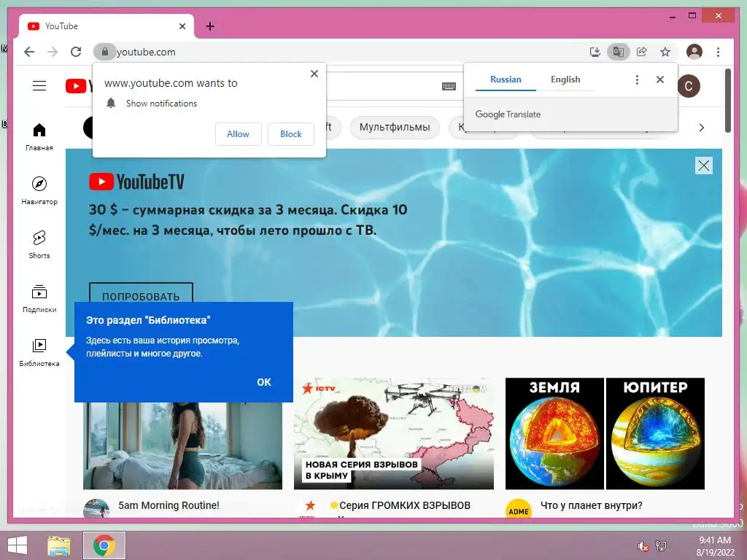Open network icon in system tray
Viewport: 747px width, 560px height.
(x=661, y=545)
